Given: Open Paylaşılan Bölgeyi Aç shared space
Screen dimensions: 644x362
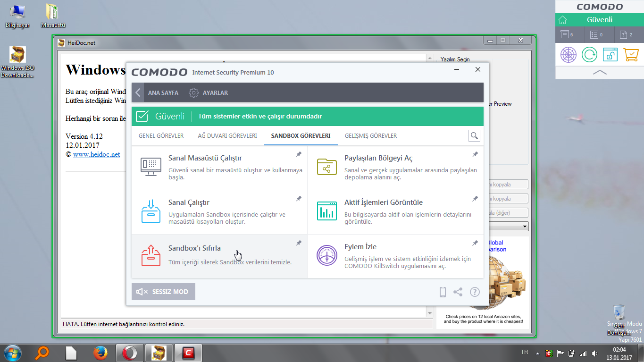Looking at the screenshot, I should pyautogui.click(x=395, y=168).
